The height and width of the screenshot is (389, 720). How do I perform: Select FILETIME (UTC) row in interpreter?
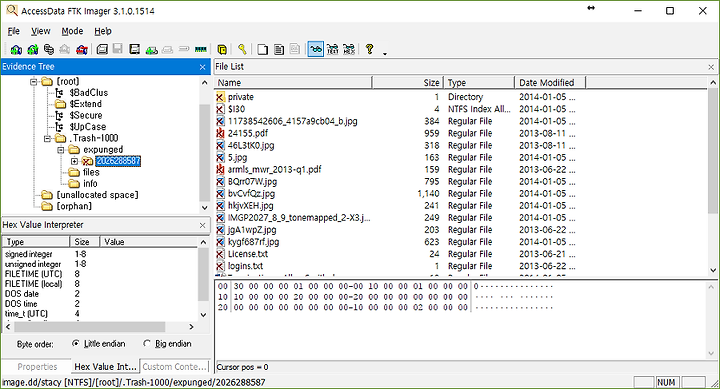[x=100, y=274]
